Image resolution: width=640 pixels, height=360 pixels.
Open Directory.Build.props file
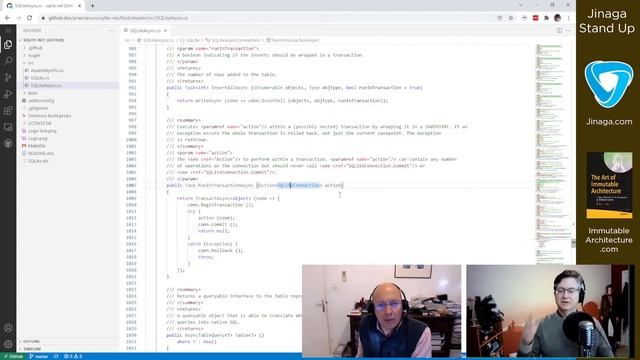49,116
